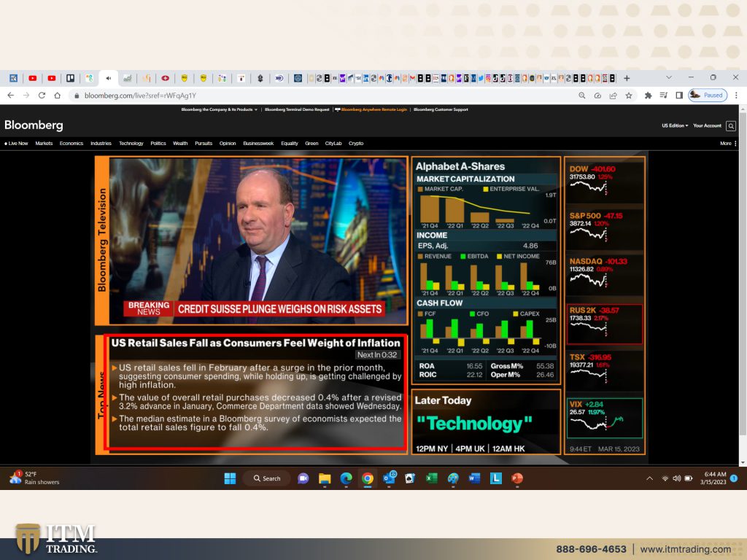747x560 pixels.
Task: Open Excel from the taskbar
Action: pos(432,478)
